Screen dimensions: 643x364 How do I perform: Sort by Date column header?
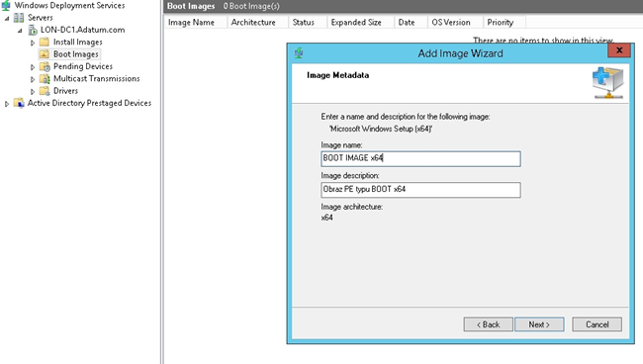click(411, 22)
